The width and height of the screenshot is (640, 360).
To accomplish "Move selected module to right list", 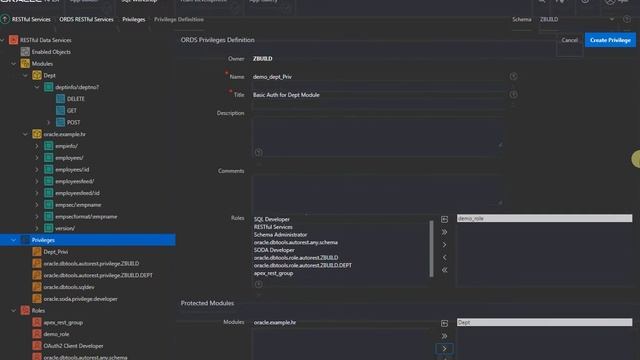I will [444, 349].
